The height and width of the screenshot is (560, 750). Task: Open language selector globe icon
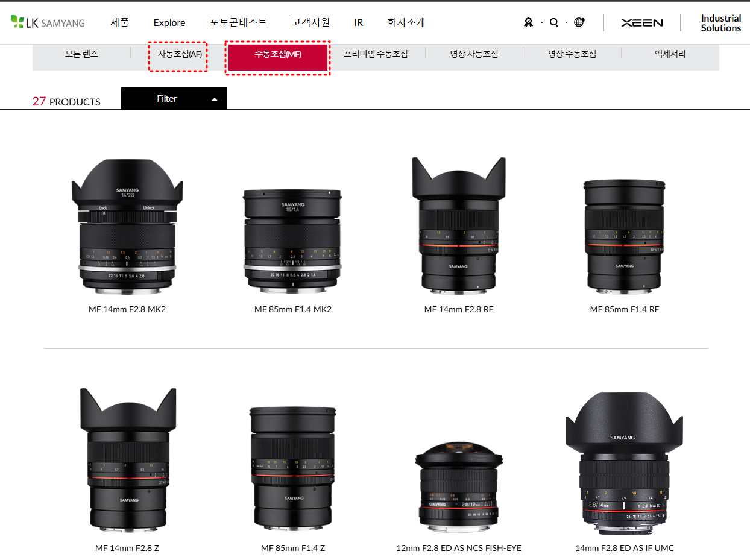click(x=579, y=22)
